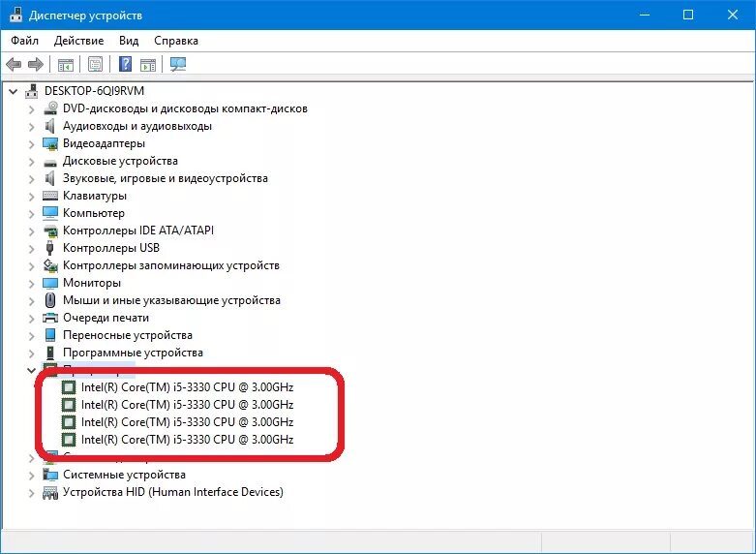The height and width of the screenshot is (554, 756).
Task: Toggle the show/hide console tree toolbar icon
Action: 66,64
